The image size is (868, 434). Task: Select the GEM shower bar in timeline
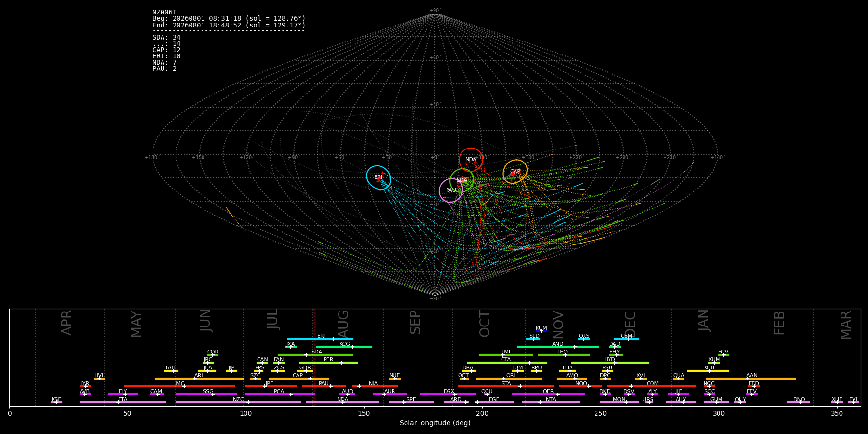tap(626, 339)
